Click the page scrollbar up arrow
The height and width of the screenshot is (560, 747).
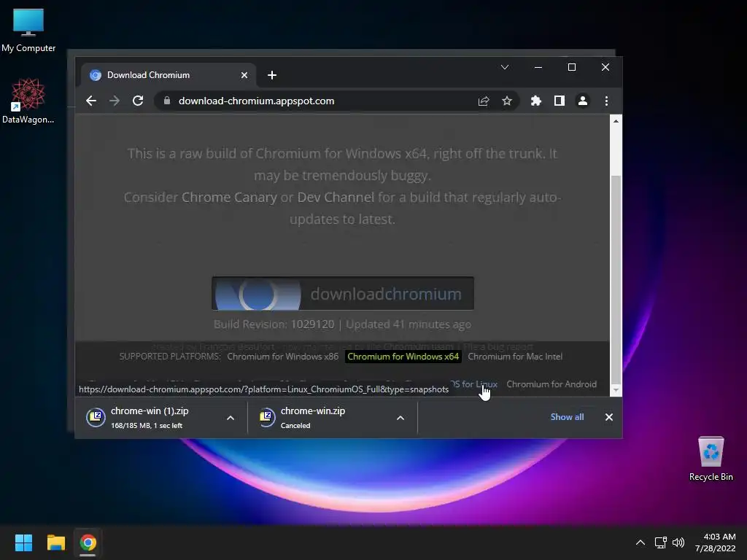pos(616,121)
